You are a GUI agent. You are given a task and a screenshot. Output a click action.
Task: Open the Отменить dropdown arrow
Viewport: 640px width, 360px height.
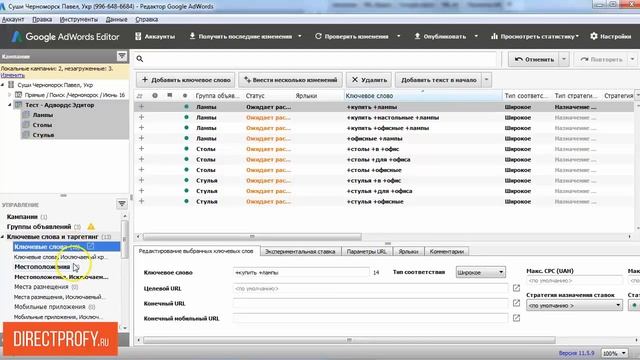click(x=564, y=59)
